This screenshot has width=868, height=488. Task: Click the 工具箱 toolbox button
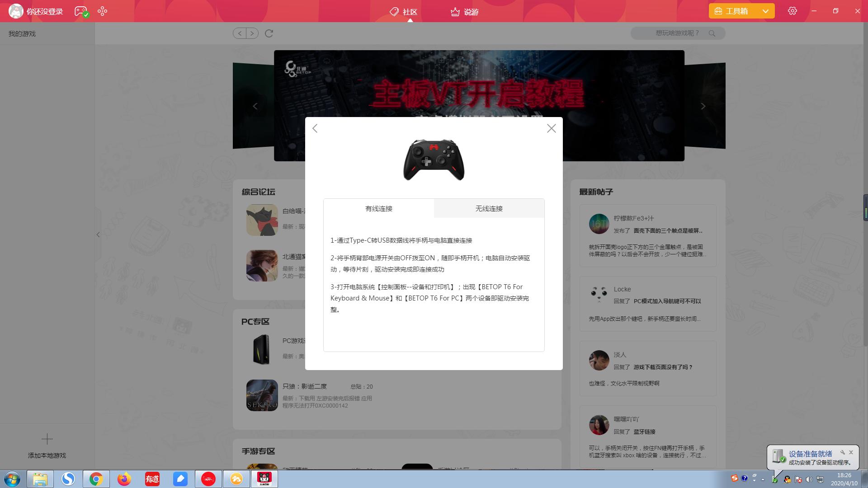tap(735, 10)
